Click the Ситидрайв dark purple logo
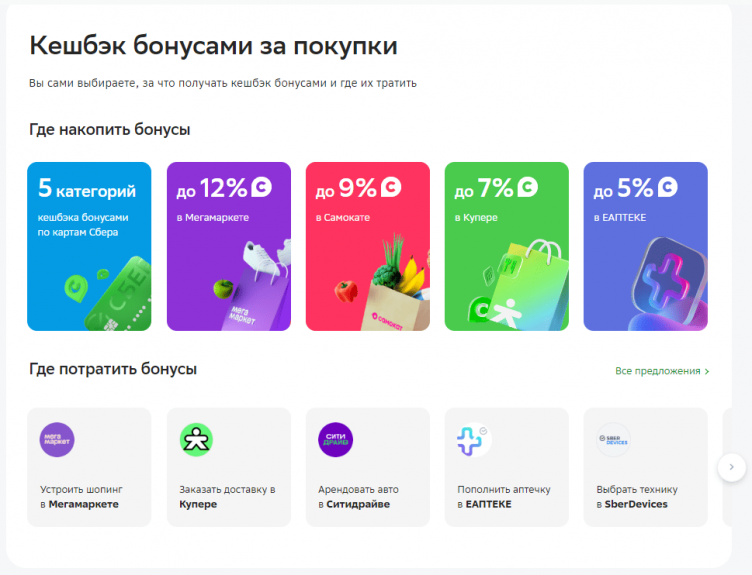This screenshot has height=575, width=752. tap(336, 439)
